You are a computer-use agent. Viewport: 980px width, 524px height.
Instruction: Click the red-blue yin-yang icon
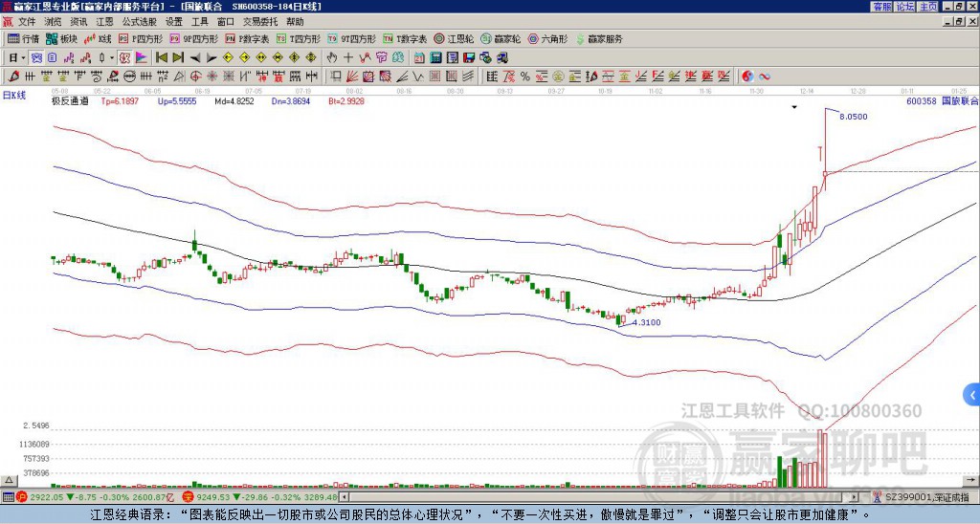coord(747,76)
